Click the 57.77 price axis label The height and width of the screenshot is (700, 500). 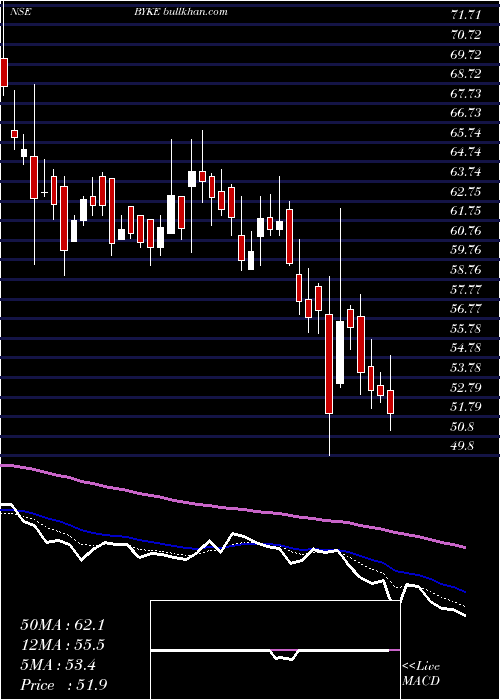[x=466, y=289]
